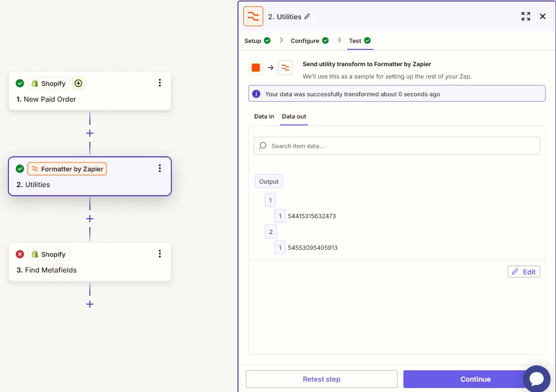Switch to the Data in tab

[264, 116]
